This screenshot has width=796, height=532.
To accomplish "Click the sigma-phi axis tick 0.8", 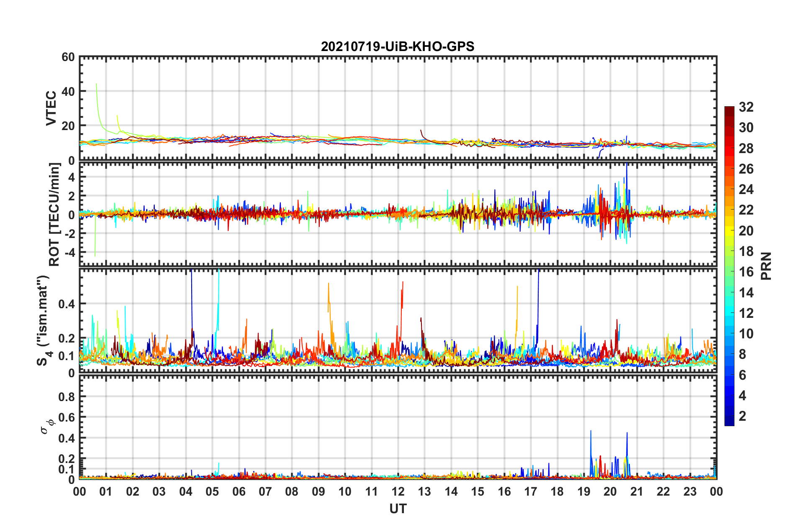I will click(67, 396).
